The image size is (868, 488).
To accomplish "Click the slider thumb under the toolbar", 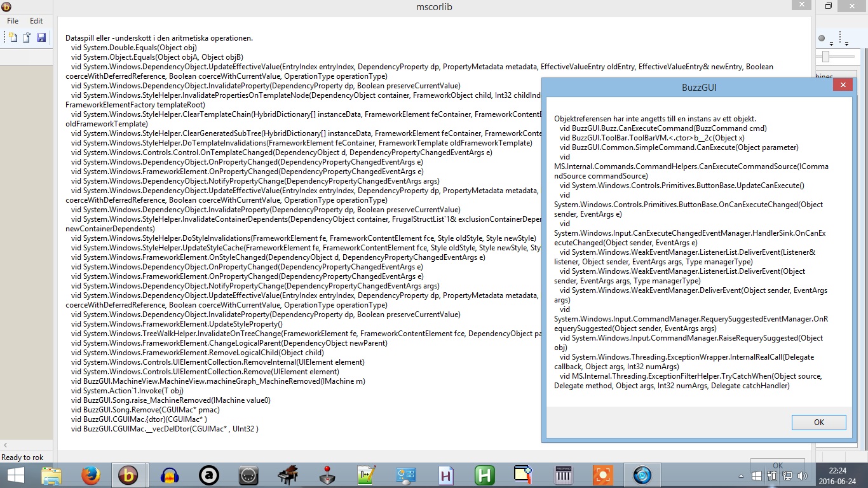I will pyautogui.click(x=825, y=57).
